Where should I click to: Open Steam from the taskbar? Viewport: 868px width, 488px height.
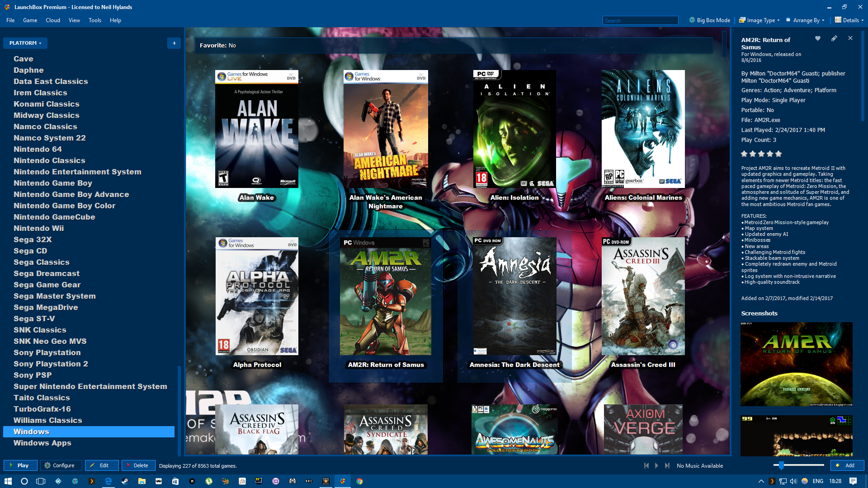pyautogui.click(x=125, y=481)
